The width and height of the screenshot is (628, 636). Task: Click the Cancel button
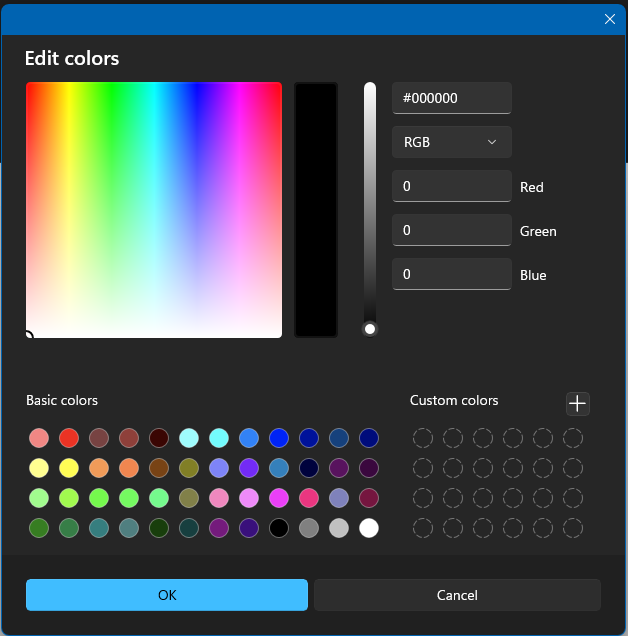point(457,595)
